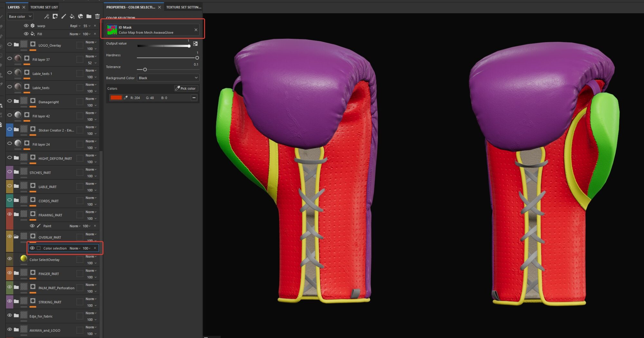Click the Add mask icon in Layers toolbar
Viewport: 644px width, 338px height.
[x=55, y=16]
